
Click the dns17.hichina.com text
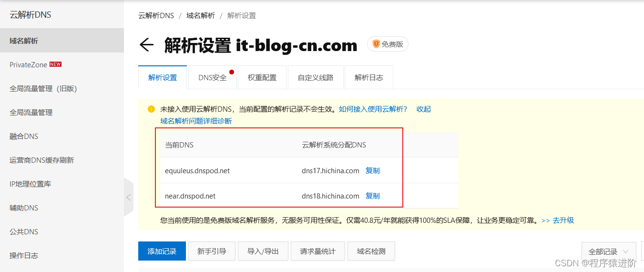pos(330,171)
